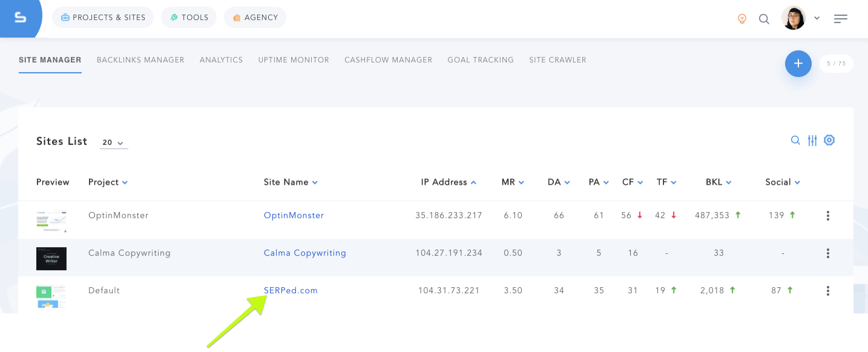Sort by TF column

[x=666, y=182]
